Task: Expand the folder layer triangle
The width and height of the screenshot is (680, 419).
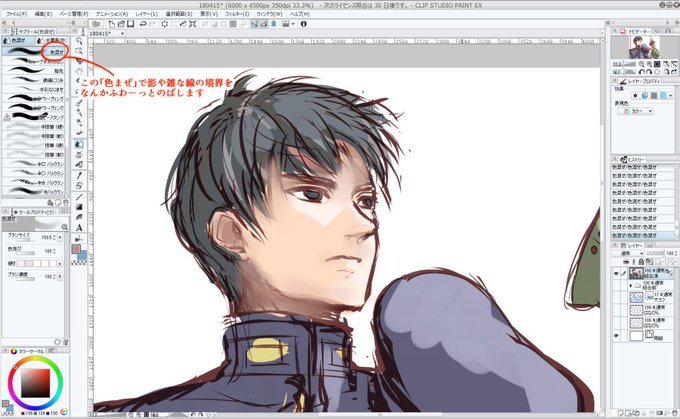Action: (x=631, y=285)
